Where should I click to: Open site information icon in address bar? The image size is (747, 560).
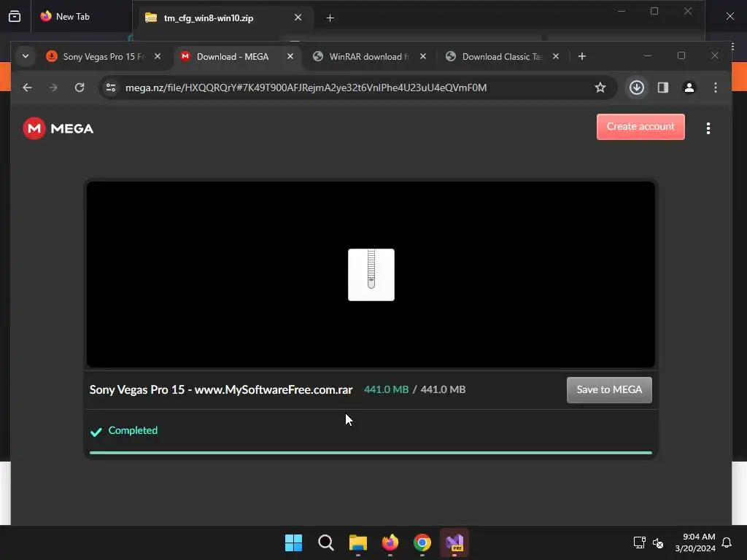point(111,87)
